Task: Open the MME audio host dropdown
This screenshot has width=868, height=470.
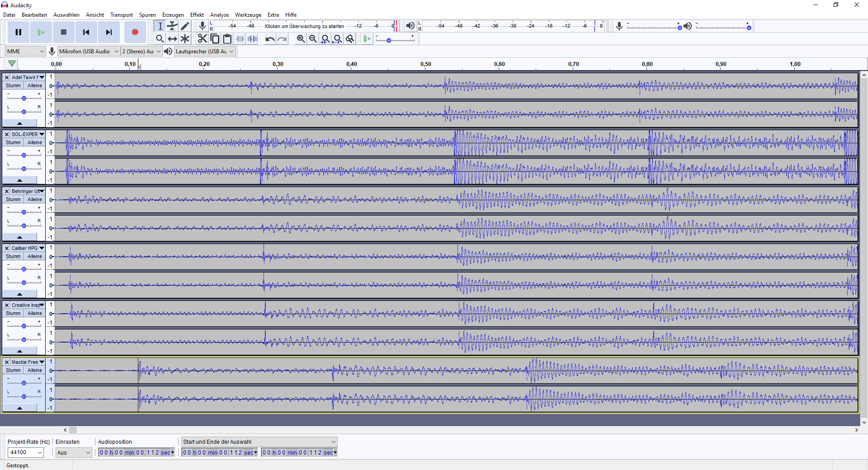Action: [25, 52]
